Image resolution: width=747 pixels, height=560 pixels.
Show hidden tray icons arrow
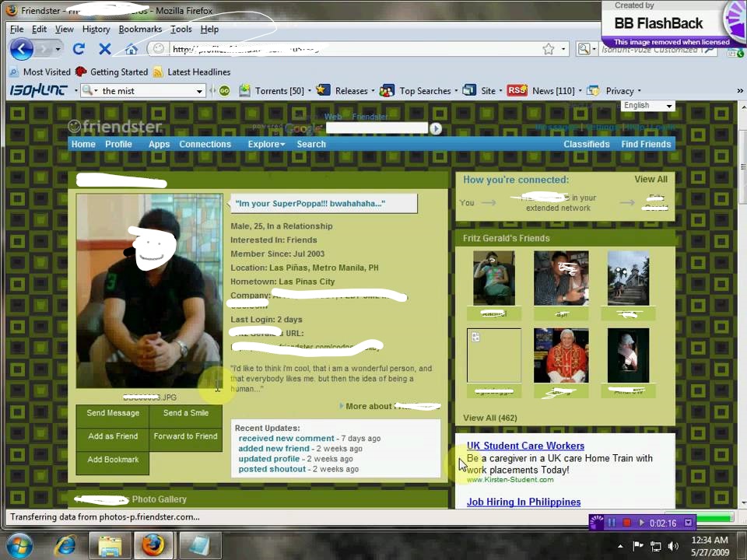pyautogui.click(x=620, y=546)
